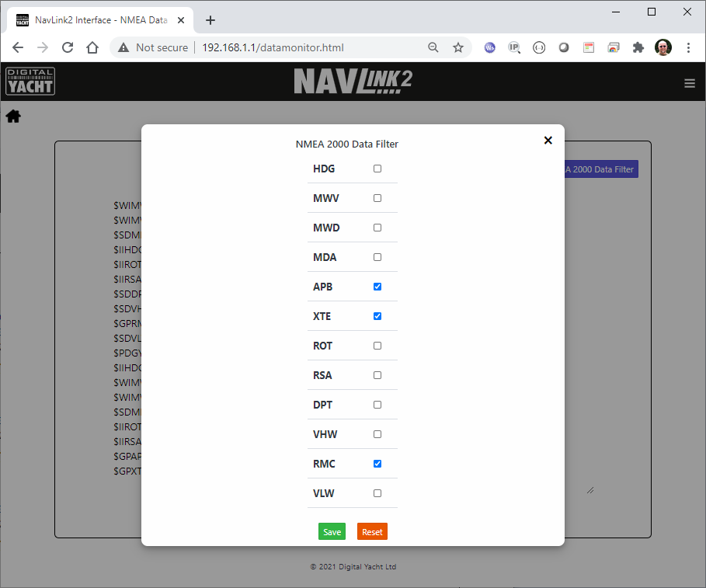Click the NavLink2 logo in the header

353,81
